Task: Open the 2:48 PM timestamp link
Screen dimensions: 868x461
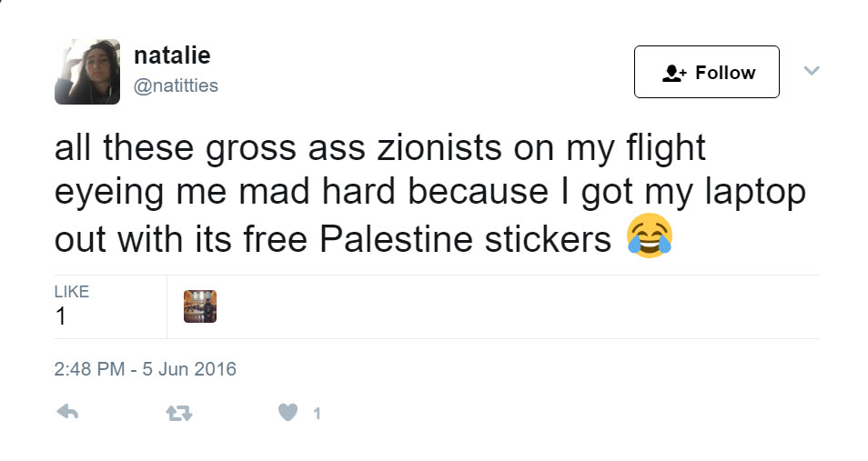Action: click(x=89, y=369)
